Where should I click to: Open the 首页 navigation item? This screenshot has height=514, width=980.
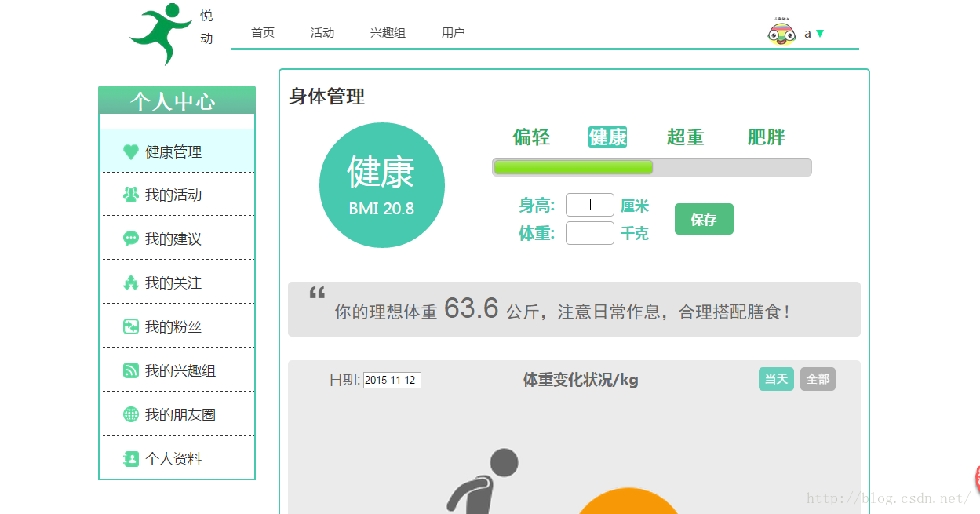pos(263,32)
